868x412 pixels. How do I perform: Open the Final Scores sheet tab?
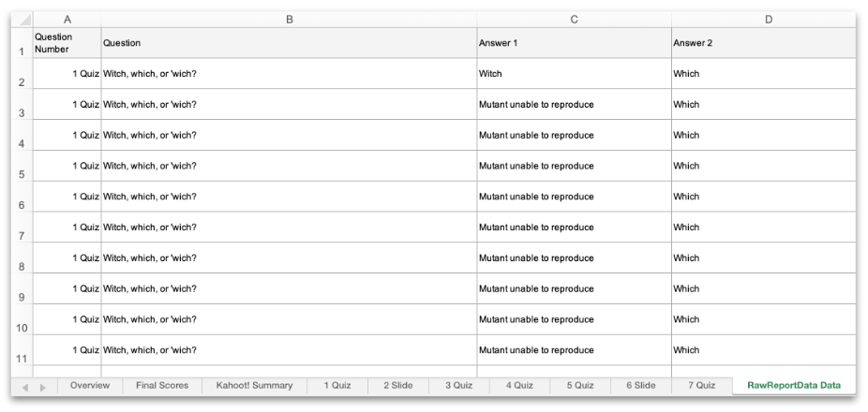[162, 386]
